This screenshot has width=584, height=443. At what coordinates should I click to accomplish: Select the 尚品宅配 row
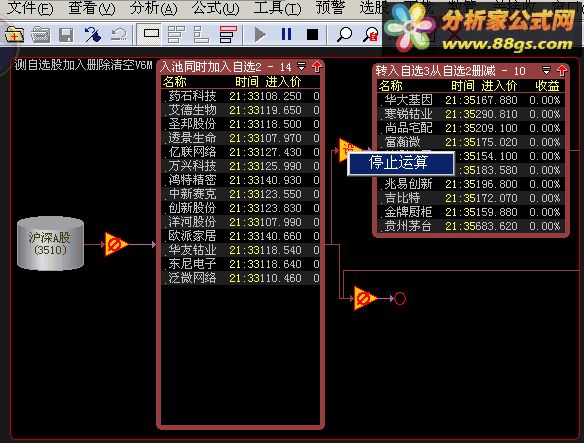point(471,128)
